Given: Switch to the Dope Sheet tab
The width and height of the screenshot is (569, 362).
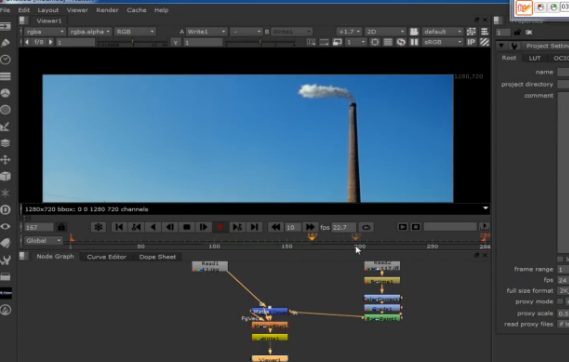Looking at the screenshot, I should pos(157,257).
